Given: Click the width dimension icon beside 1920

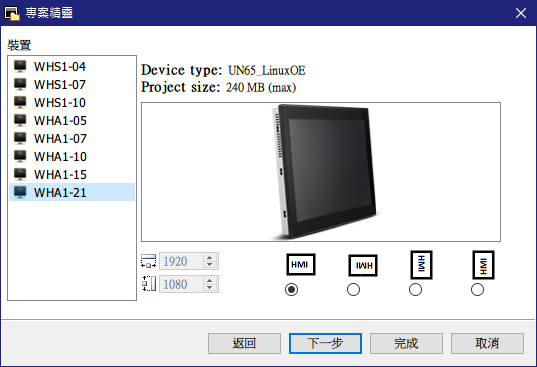Looking at the screenshot, I should [149, 261].
